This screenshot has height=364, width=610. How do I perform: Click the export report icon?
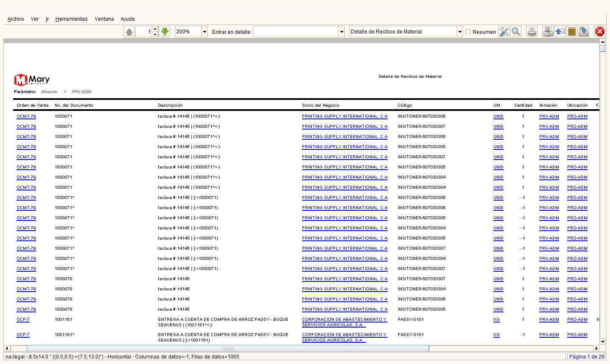584,32
